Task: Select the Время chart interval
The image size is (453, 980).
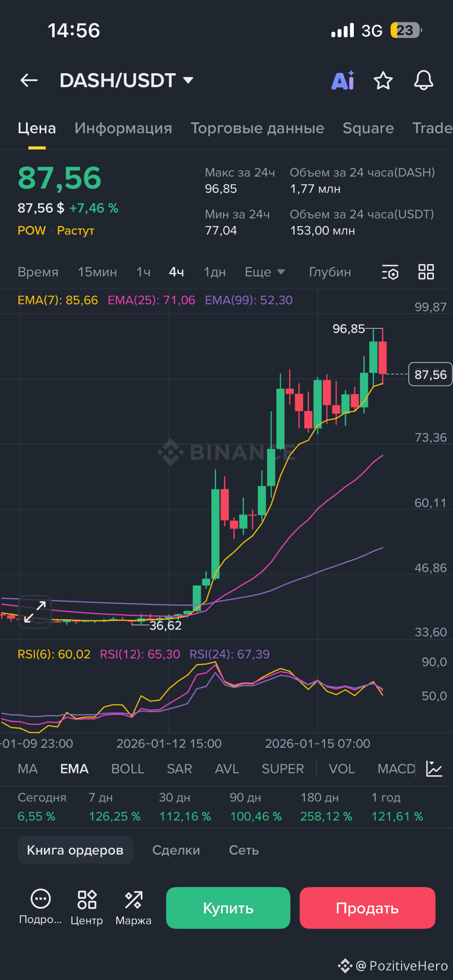Action: coord(38,272)
